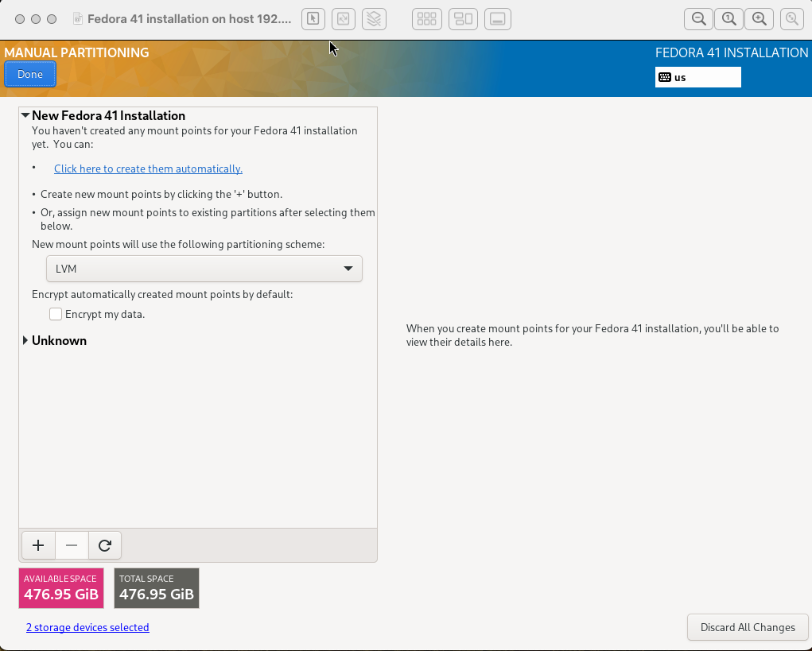Screen dimensions: 812x651
Task: Click the 'FEDORA 41 INSTALLATION' header text
Action: [x=732, y=52]
